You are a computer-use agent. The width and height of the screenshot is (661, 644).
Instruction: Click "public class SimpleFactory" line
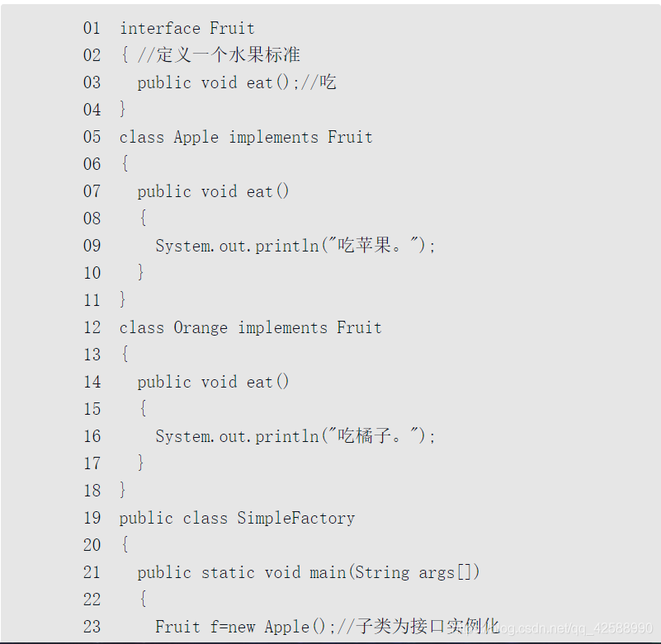(x=237, y=518)
